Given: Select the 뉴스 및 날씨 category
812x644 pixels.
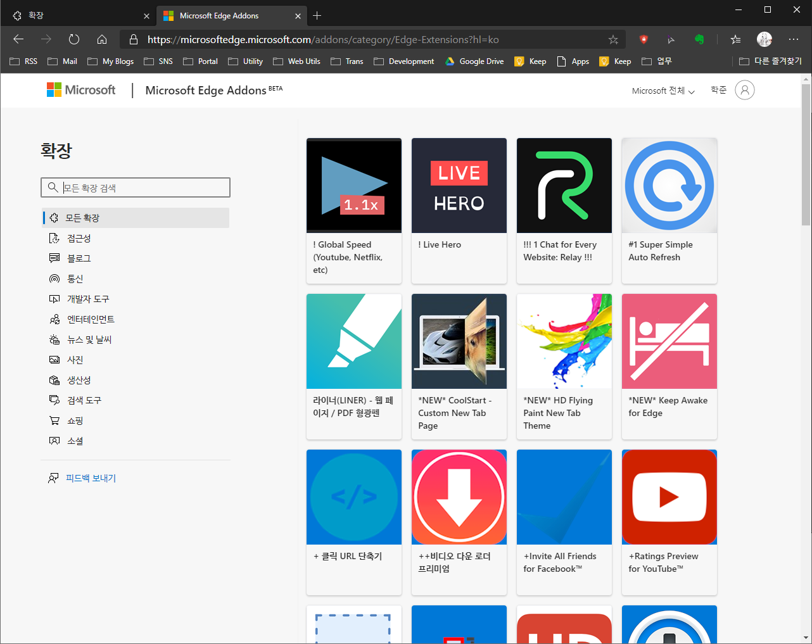Looking at the screenshot, I should pos(136,339).
